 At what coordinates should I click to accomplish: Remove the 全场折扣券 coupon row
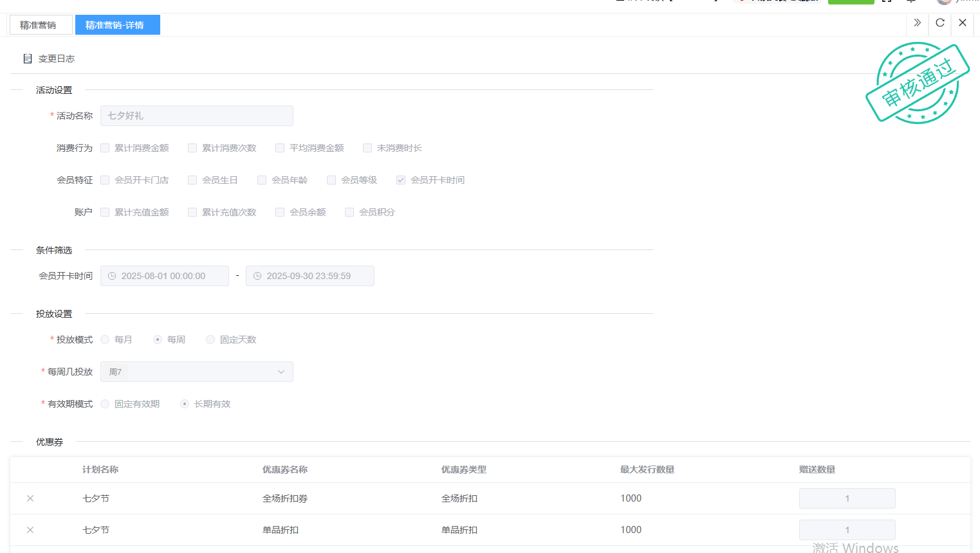[x=30, y=498]
